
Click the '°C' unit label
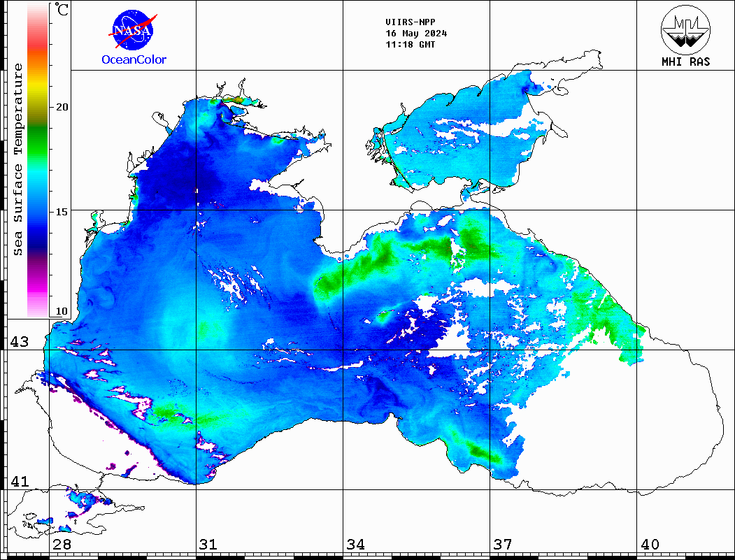[x=62, y=9]
